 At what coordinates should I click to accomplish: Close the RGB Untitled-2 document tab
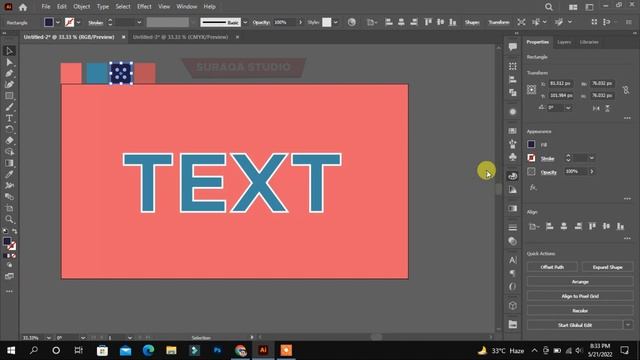(x=123, y=37)
